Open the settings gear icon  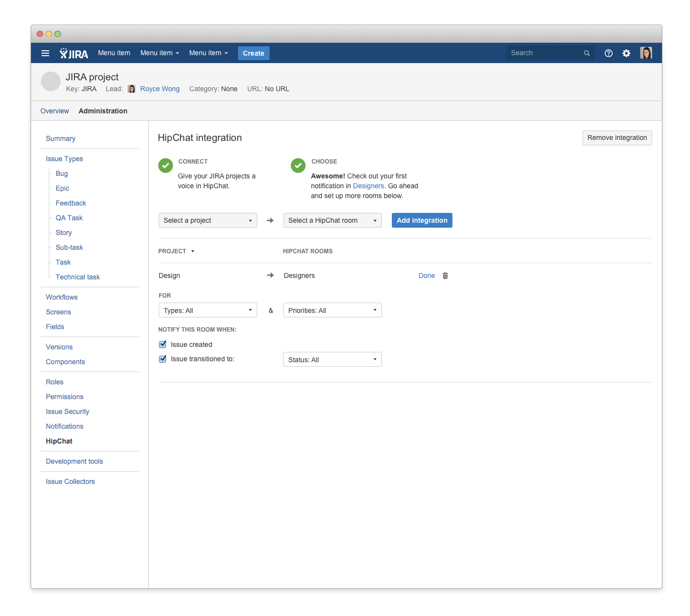tap(626, 53)
